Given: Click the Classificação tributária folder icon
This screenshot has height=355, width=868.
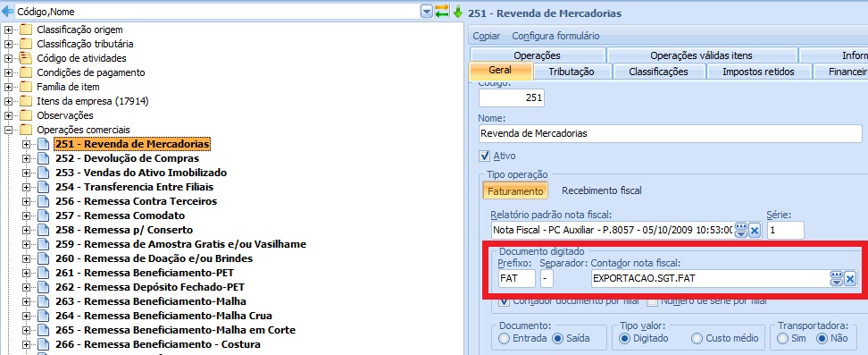Looking at the screenshot, I should pos(26,44).
